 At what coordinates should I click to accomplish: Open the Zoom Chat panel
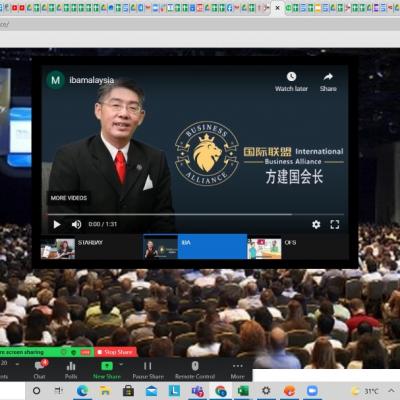[x=40, y=369]
